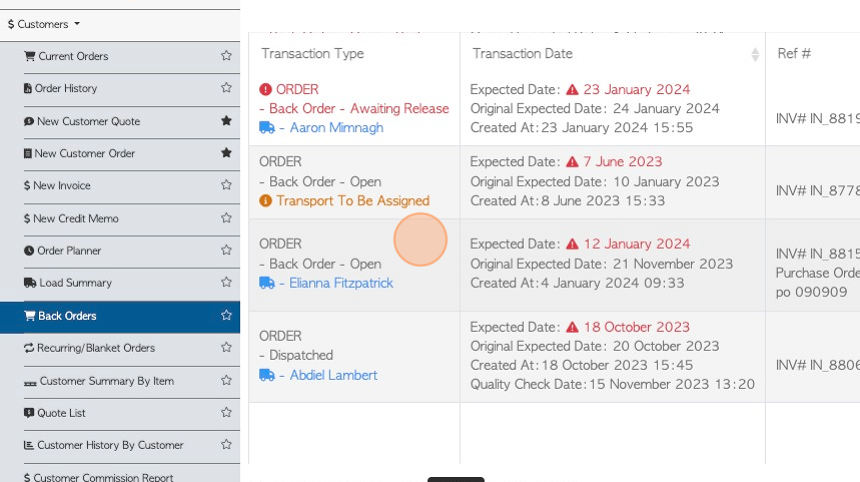Open New Invoice from sidebar
This screenshot has height=482, width=860.
61,186
